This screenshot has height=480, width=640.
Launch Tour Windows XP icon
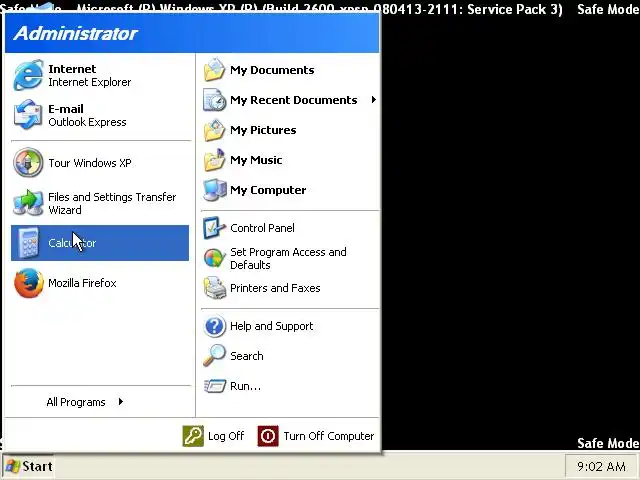[28, 162]
